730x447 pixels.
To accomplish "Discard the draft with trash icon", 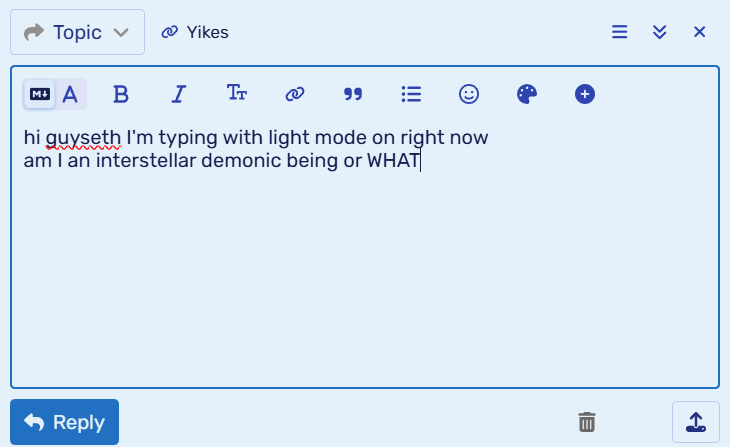I will pos(587,422).
